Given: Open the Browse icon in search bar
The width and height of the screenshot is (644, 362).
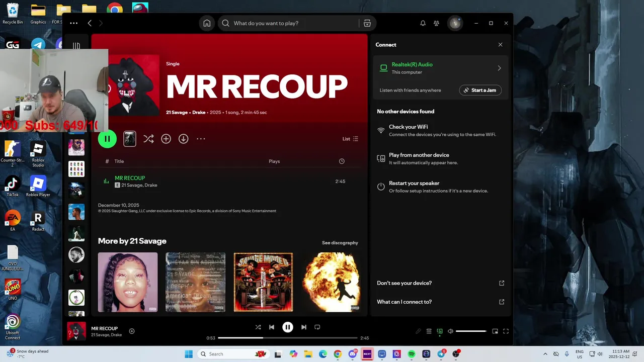Looking at the screenshot, I should [367, 23].
